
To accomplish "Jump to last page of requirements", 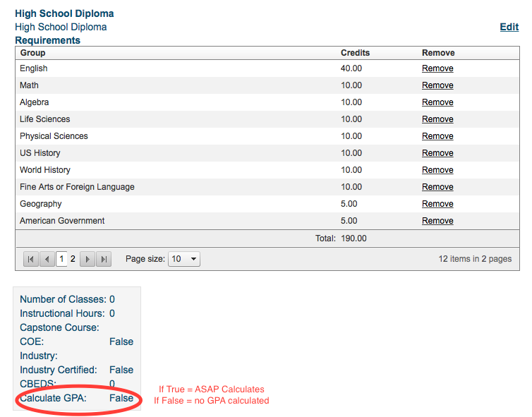I will pos(104,259).
